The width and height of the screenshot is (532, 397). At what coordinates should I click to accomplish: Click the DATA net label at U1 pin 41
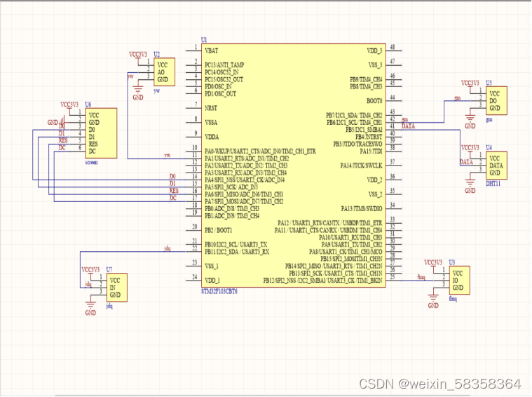pyautogui.click(x=408, y=126)
